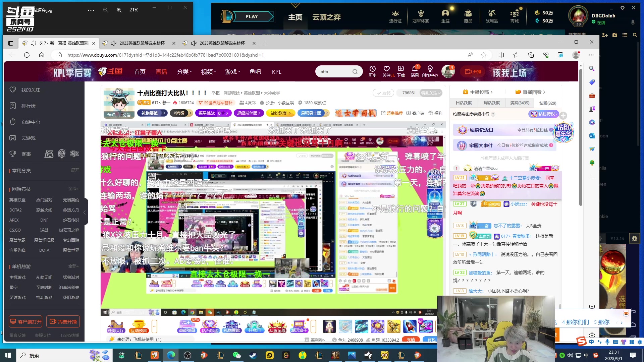Open 主播投稿 link

pyautogui.click(x=478, y=92)
